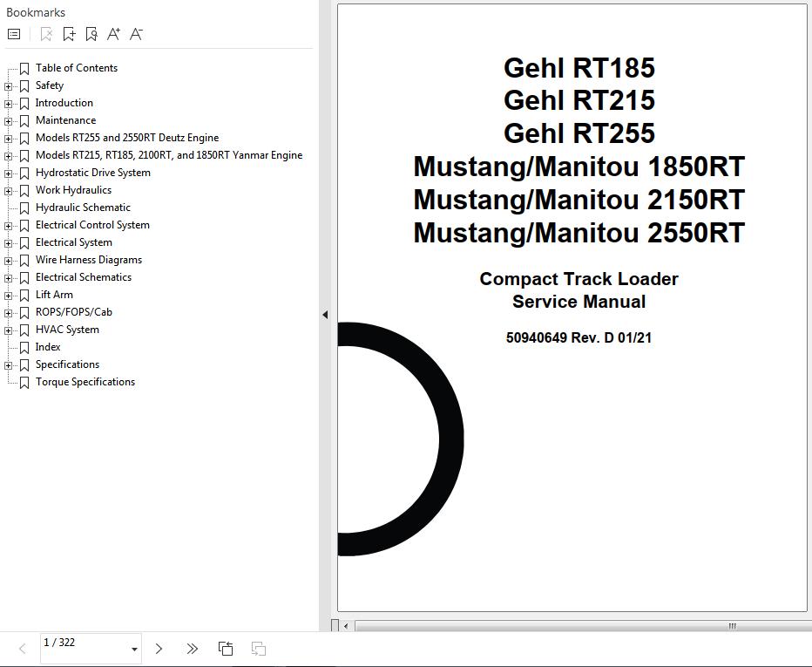Expand the Hydrostatic Drive System bookmark
The image size is (812, 667).
click(x=9, y=174)
